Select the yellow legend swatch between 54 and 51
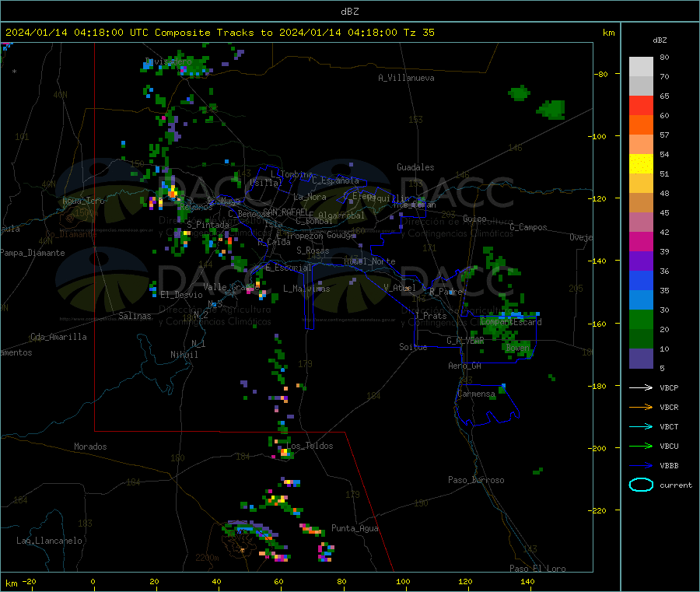 pos(641,164)
